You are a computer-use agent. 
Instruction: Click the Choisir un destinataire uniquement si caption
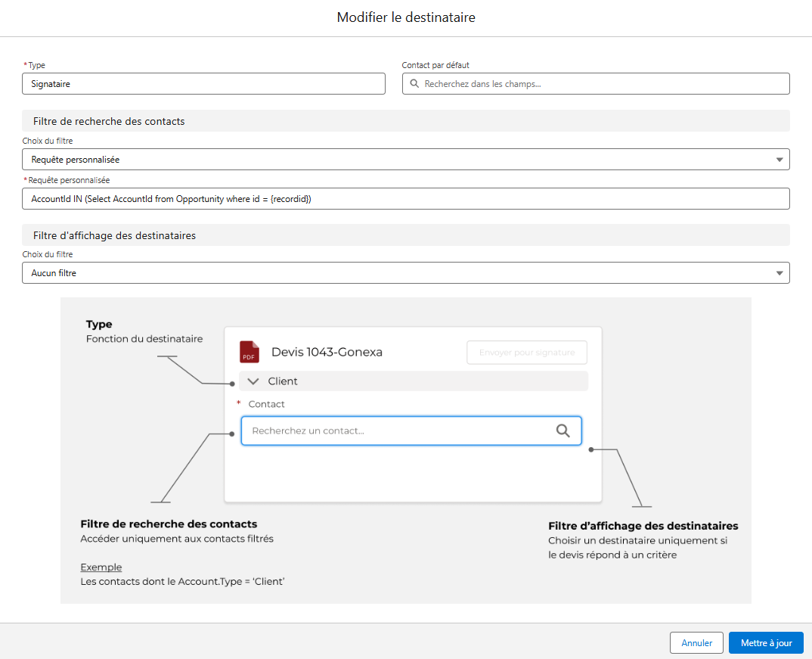click(x=638, y=540)
